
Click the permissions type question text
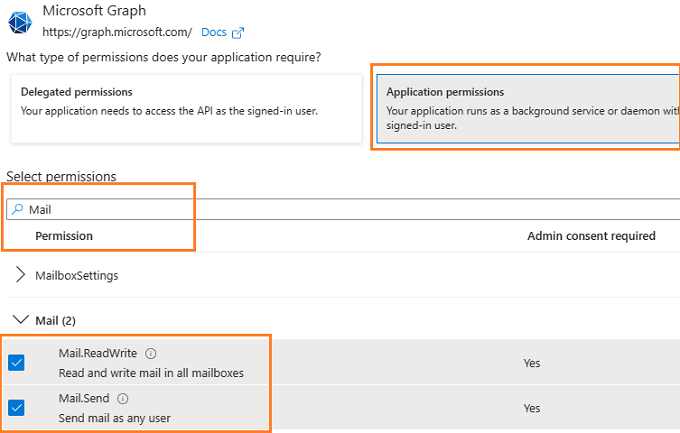163,57
